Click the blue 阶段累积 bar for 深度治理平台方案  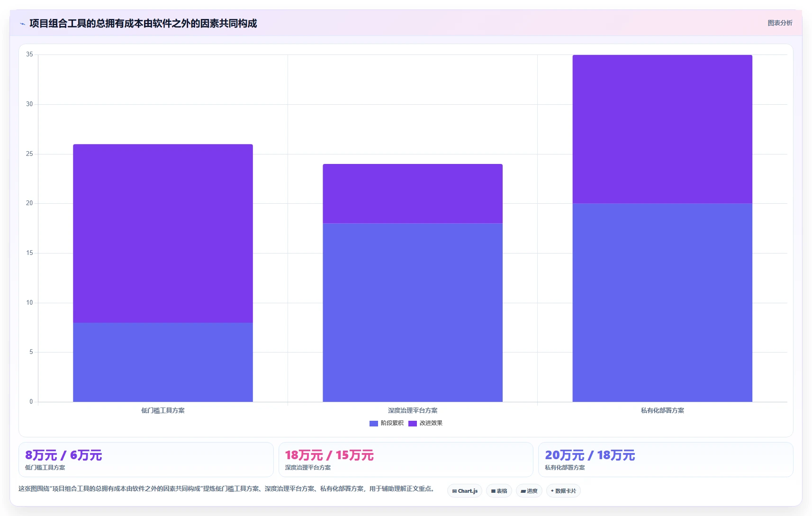pos(413,312)
